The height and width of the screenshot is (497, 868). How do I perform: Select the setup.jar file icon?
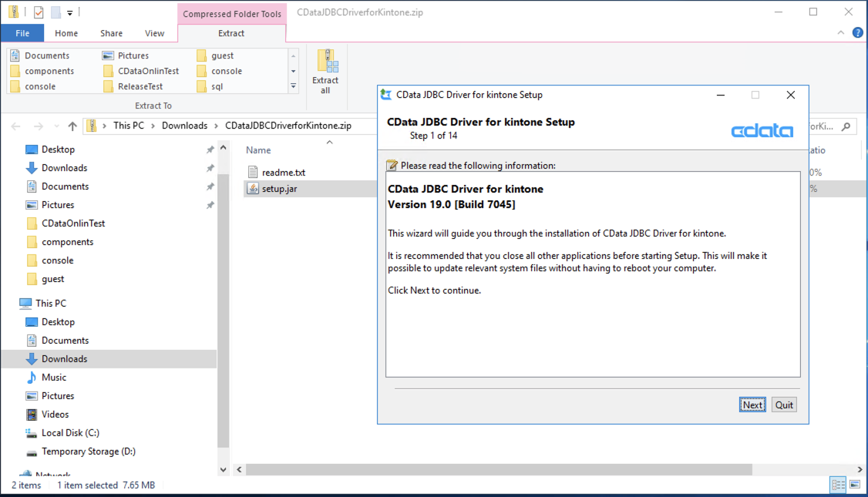click(x=253, y=188)
